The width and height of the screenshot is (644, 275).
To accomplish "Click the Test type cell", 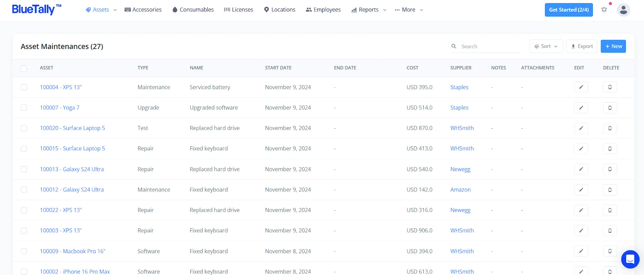I will pyautogui.click(x=143, y=128).
